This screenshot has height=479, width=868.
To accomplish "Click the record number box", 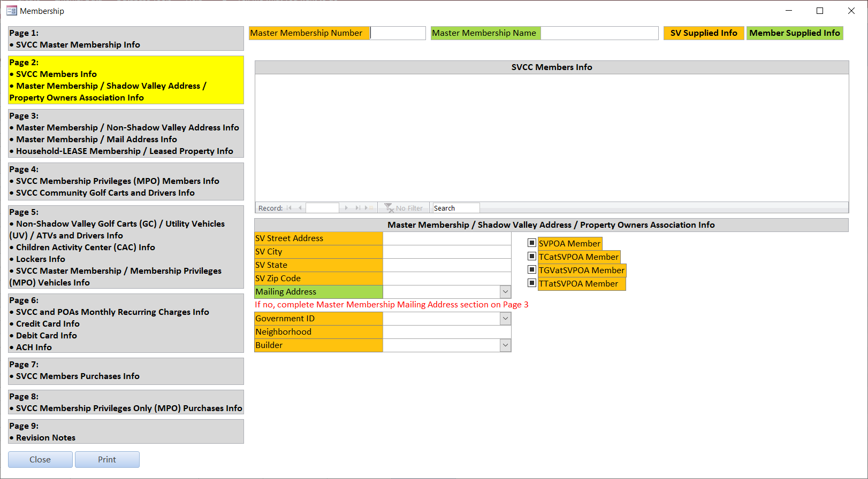I will click(322, 208).
